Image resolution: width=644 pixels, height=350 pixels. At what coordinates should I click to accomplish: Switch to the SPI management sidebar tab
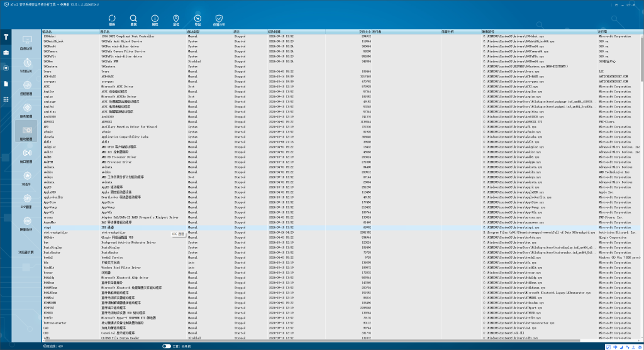tap(26, 202)
